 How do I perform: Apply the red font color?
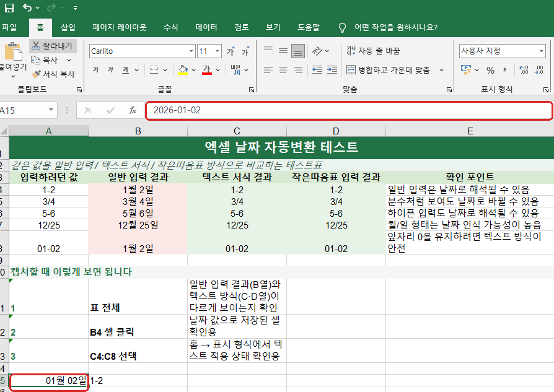[x=207, y=70]
